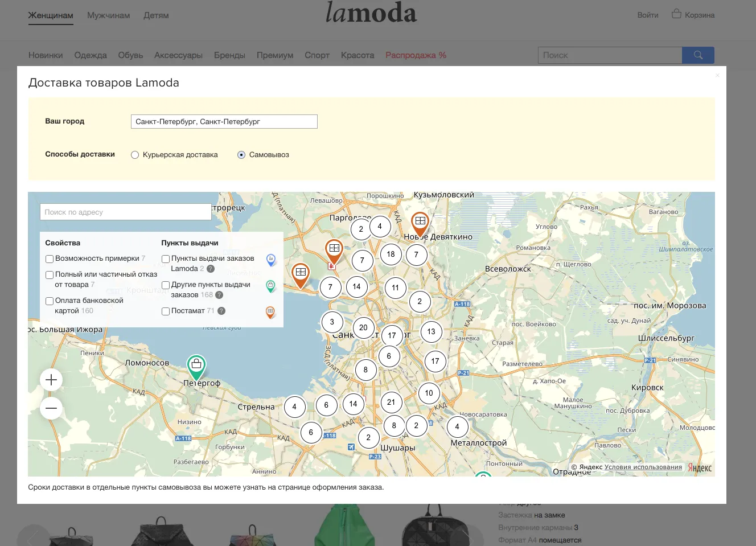Screen dimensions: 756x546
Task: Click help icon next to Lamoda pickup points
Action: coord(211,269)
